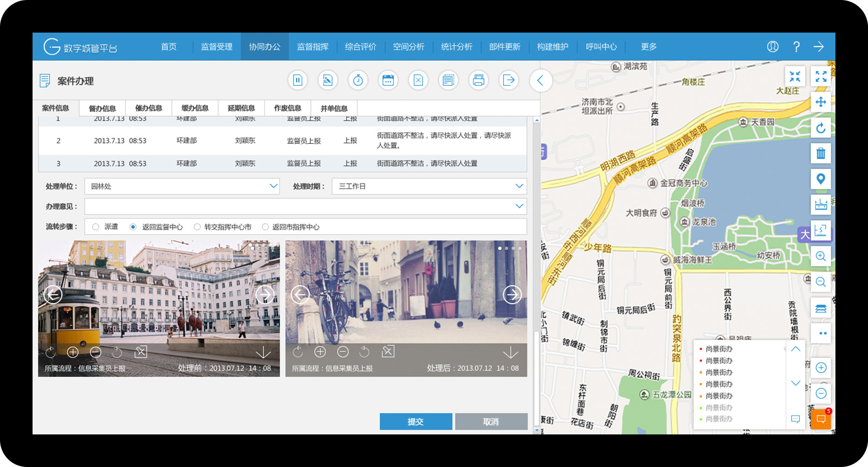Click the printer icon

(478, 80)
